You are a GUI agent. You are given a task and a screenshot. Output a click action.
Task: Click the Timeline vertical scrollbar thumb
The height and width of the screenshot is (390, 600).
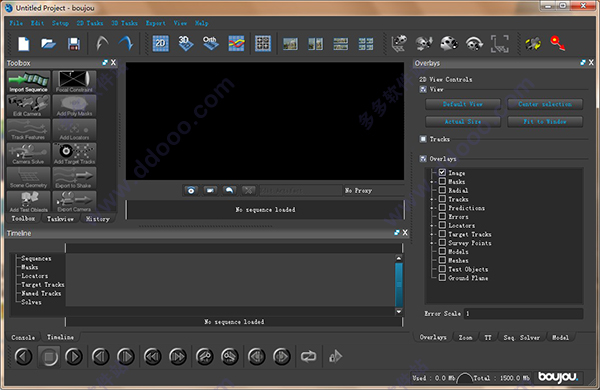pyautogui.click(x=399, y=284)
